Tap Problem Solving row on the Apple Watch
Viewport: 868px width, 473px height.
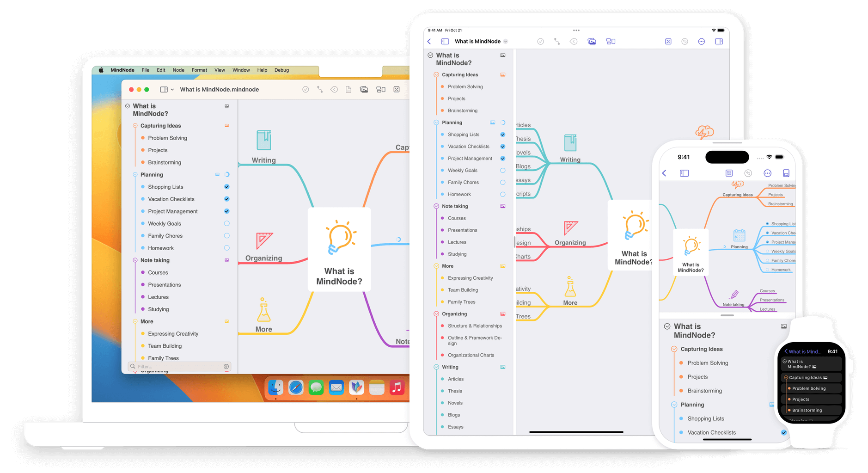[811, 388]
